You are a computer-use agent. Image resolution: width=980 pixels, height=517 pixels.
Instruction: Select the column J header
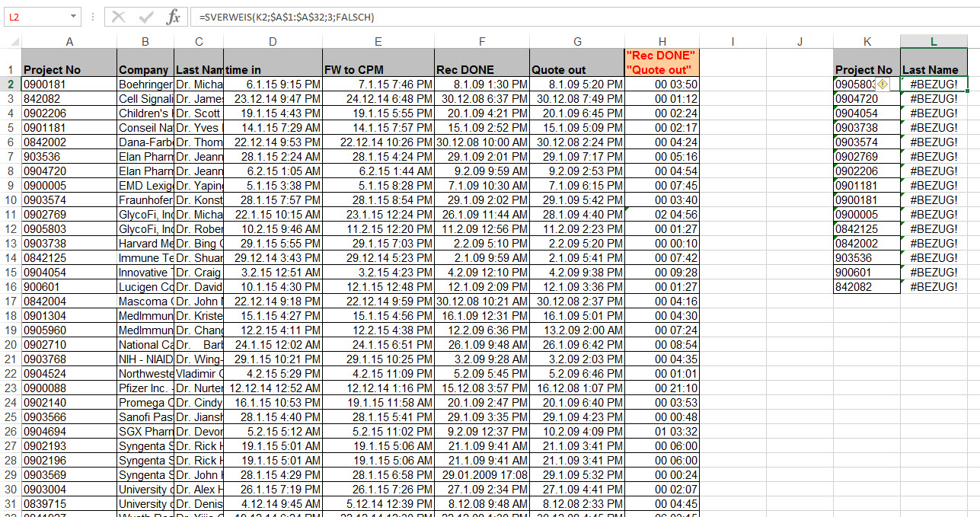(x=800, y=42)
